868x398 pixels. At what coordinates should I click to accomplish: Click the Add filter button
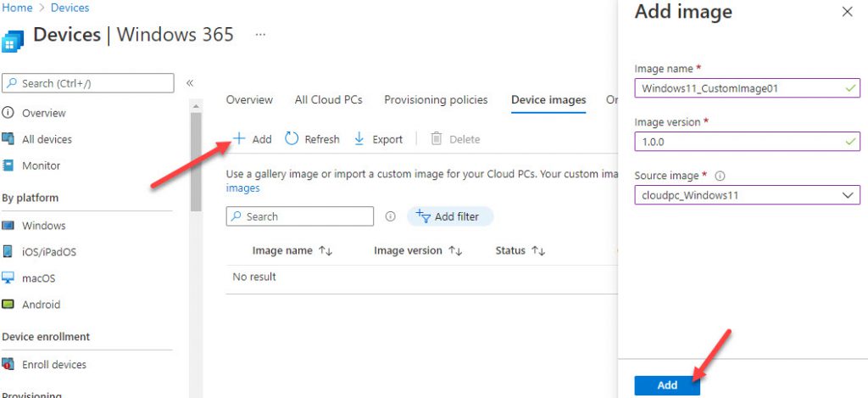(x=450, y=216)
